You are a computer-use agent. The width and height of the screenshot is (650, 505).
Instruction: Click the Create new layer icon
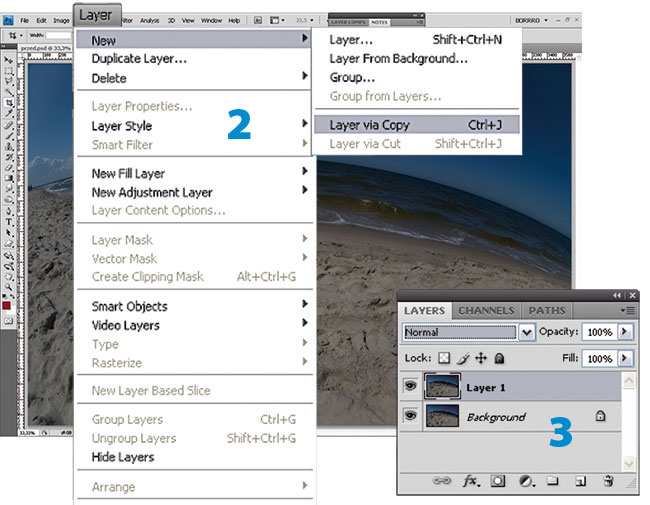(x=579, y=481)
